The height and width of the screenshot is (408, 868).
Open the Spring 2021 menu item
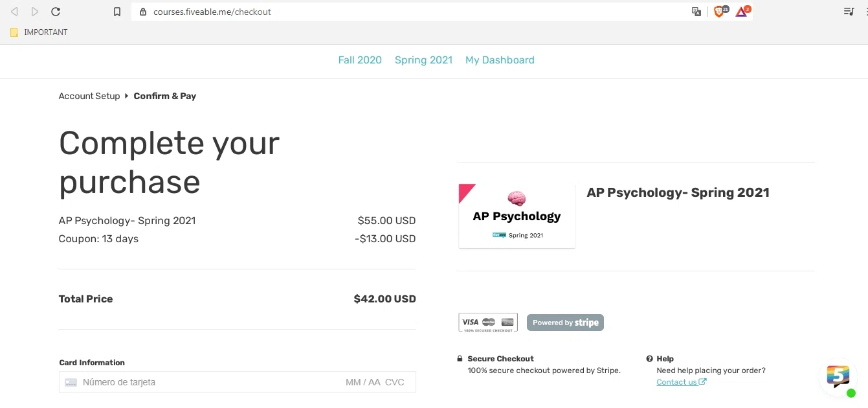[x=423, y=60]
